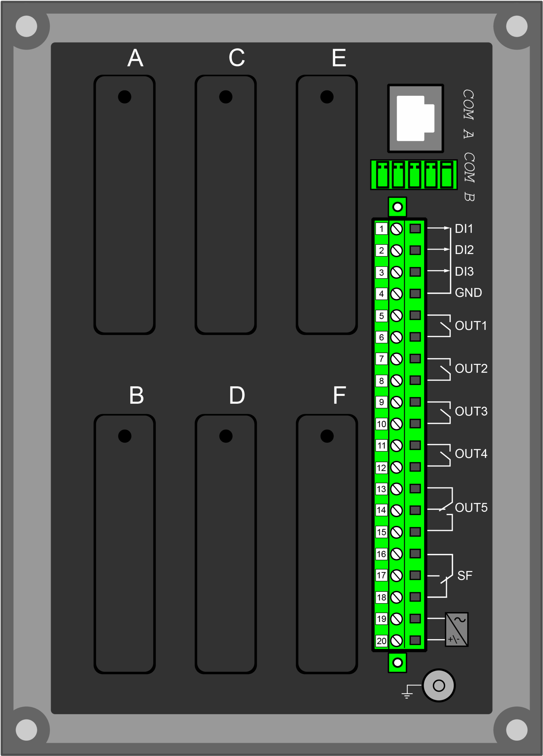The width and height of the screenshot is (543, 756).
Task: Click the OUT1 relay contact symbol
Action: click(x=439, y=326)
